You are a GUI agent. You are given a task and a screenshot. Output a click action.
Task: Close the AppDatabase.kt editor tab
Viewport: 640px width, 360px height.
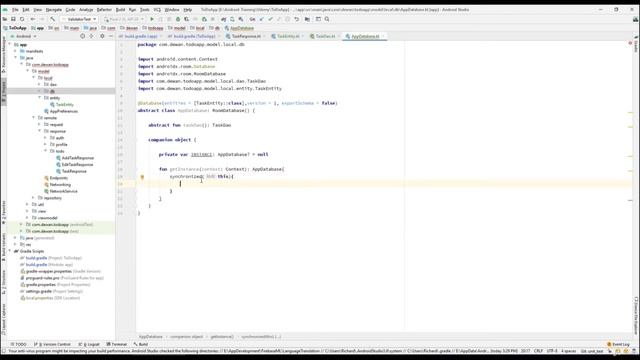383,36
